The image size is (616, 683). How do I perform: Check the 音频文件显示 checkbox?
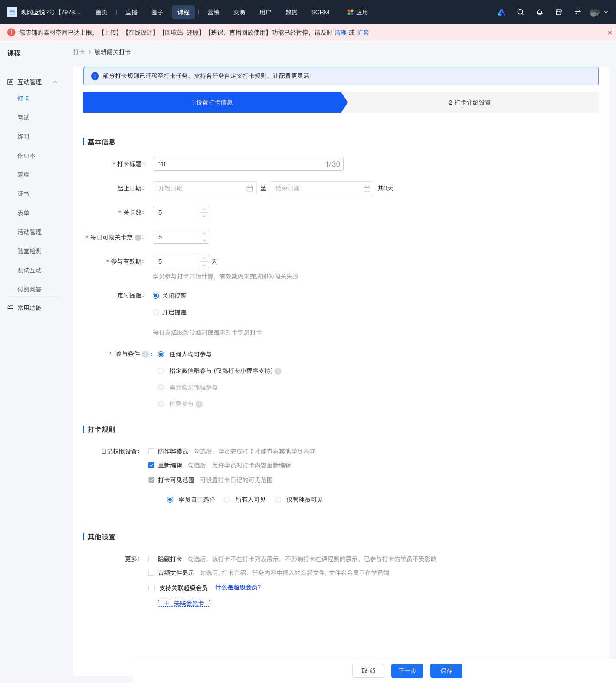[x=151, y=573]
